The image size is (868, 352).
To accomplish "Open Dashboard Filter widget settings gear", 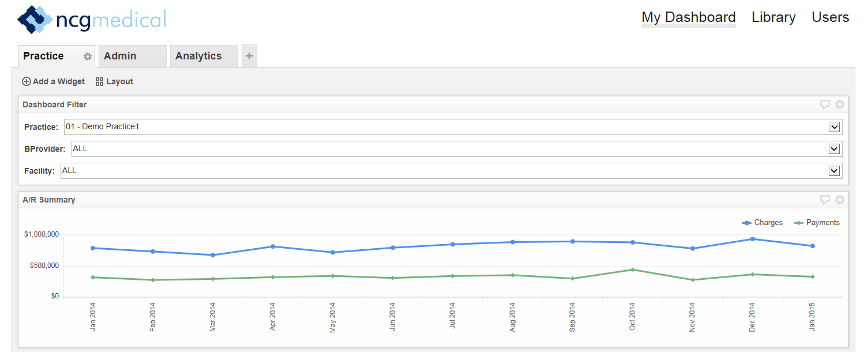I will point(840,104).
